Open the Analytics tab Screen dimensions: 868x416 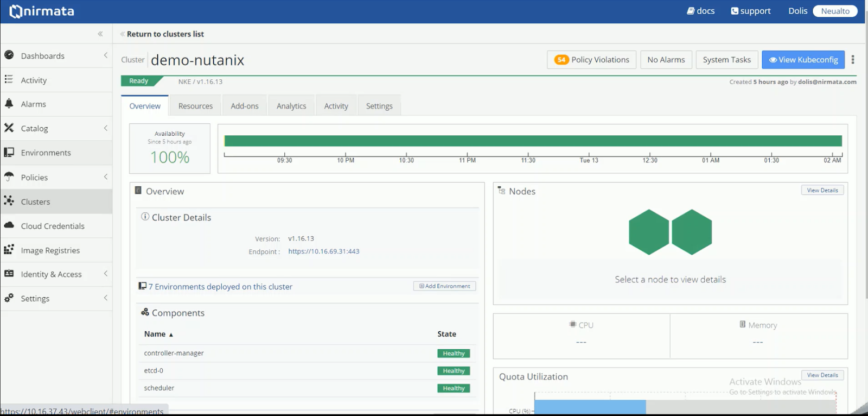(291, 106)
